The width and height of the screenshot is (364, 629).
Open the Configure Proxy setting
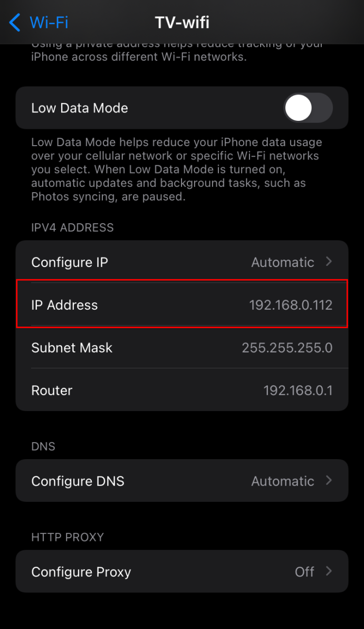tap(182, 571)
